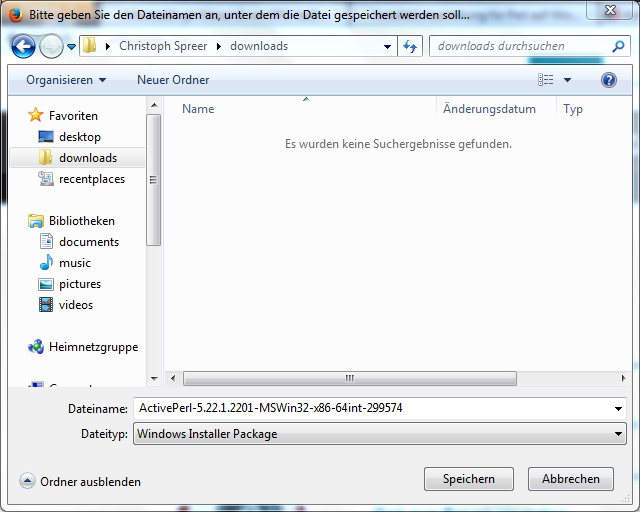Open the pictures library
The height and width of the screenshot is (512, 640).
coord(79,284)
